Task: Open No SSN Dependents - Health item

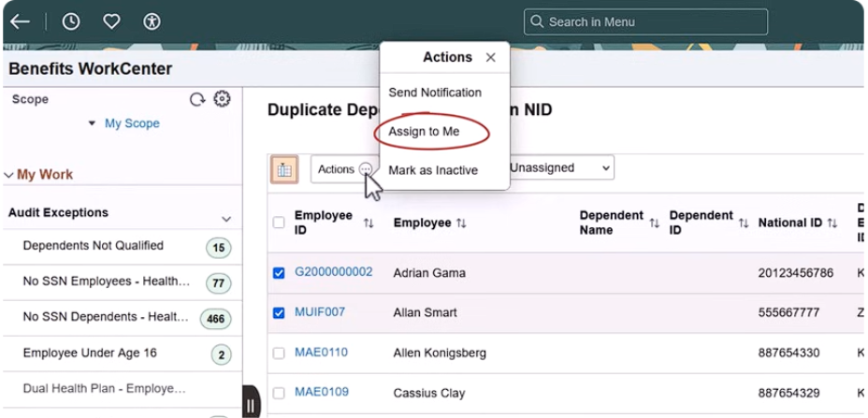Action: 105,317
